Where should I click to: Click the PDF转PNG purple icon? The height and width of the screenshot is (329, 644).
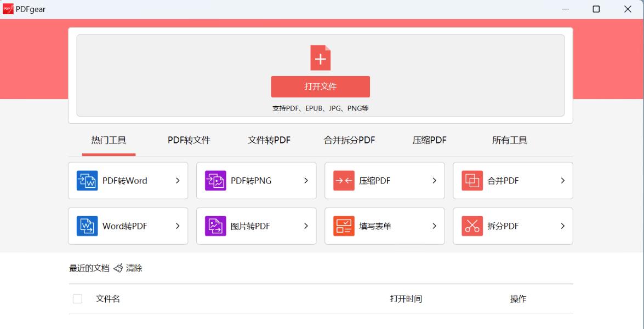215,181
